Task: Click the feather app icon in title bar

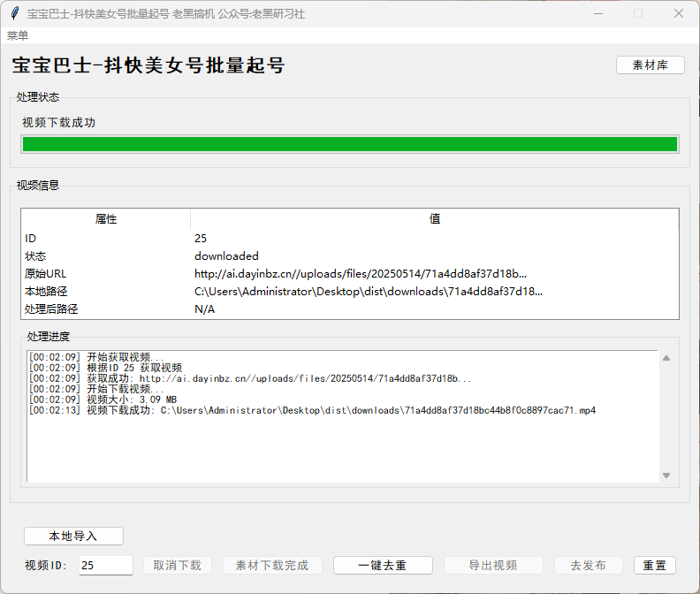Action: click(13, 14)
